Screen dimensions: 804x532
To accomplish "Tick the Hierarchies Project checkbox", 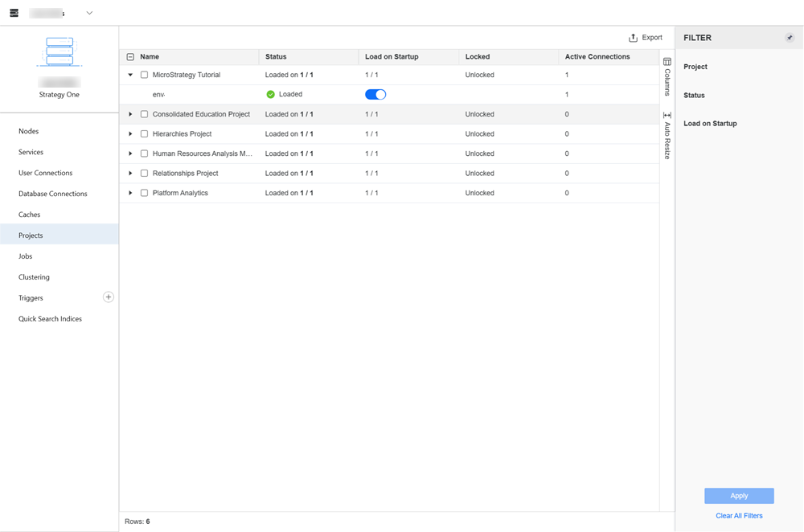I will click(145, 134).
